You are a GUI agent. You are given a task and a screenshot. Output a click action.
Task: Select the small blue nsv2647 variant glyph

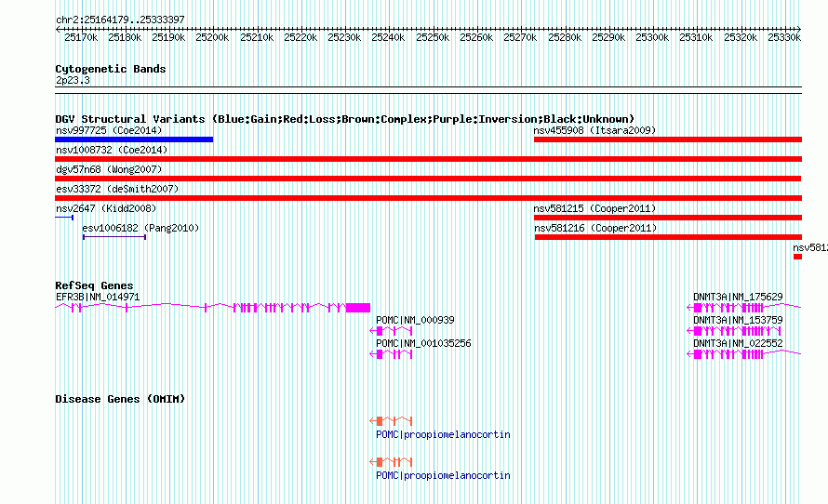click(64, 218)
